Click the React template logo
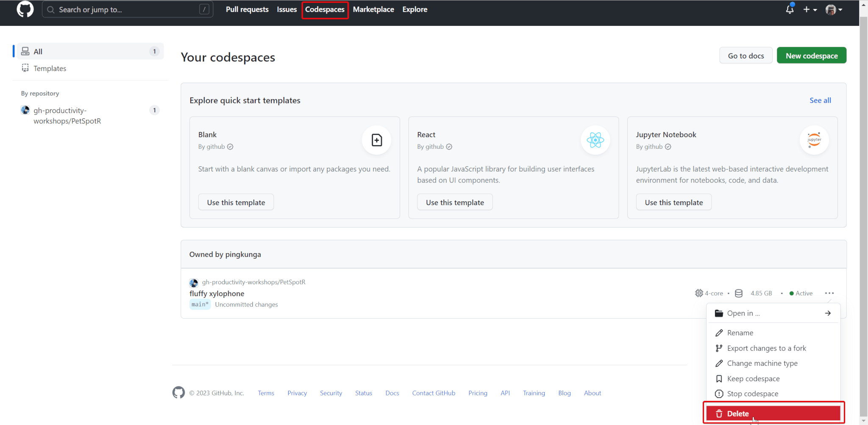This screenshot has height=425, width=868. pos(595,140)
